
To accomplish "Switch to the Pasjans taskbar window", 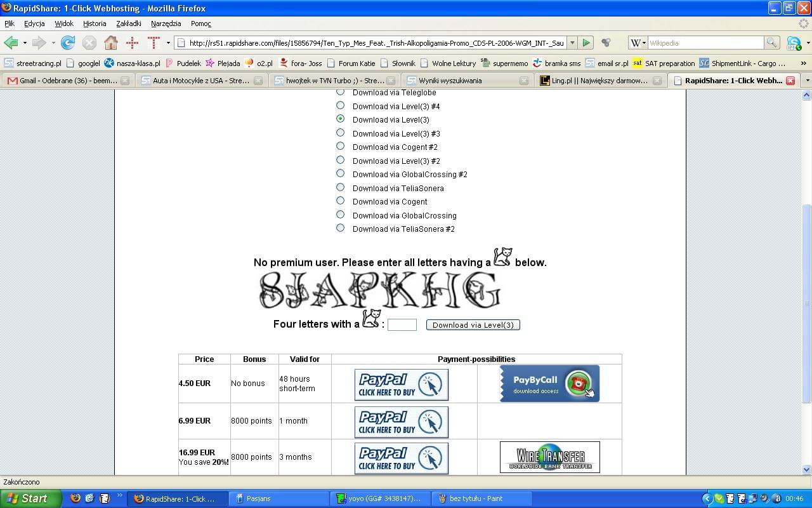I will [x=279, y=498].
